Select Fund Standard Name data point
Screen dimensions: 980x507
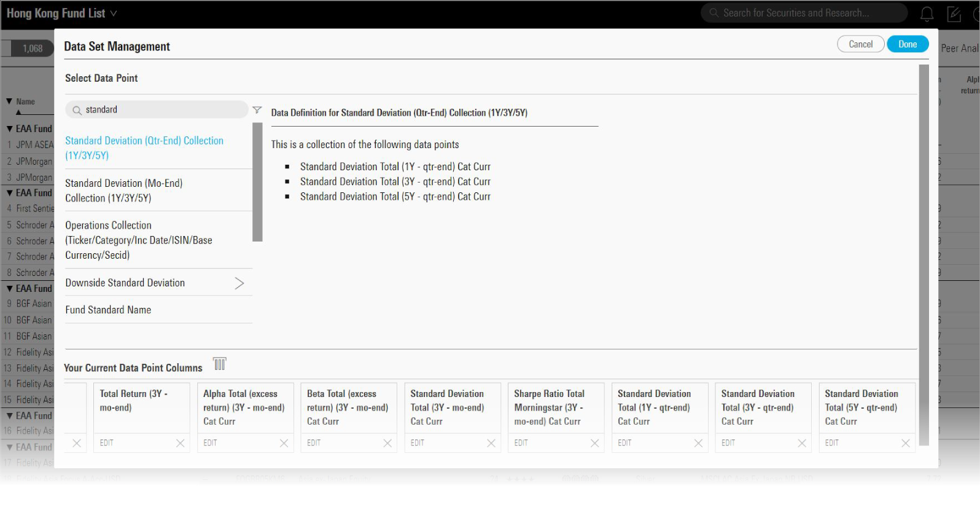click(108, 310)
